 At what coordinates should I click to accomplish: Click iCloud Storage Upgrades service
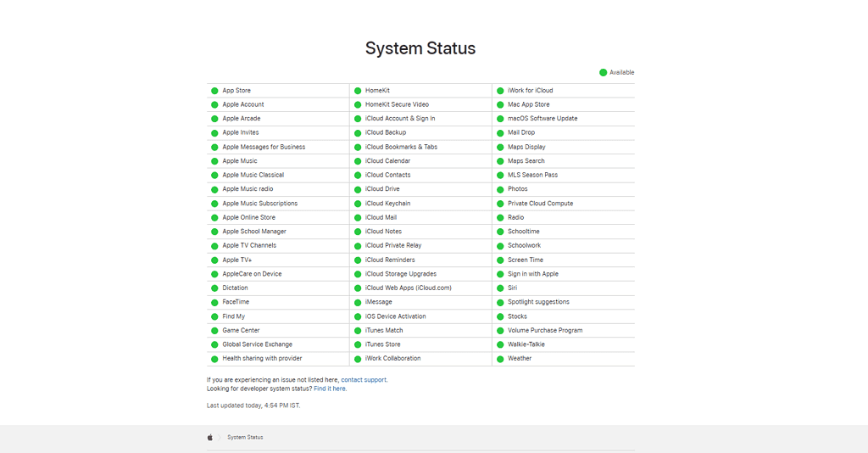pos(401,273)
